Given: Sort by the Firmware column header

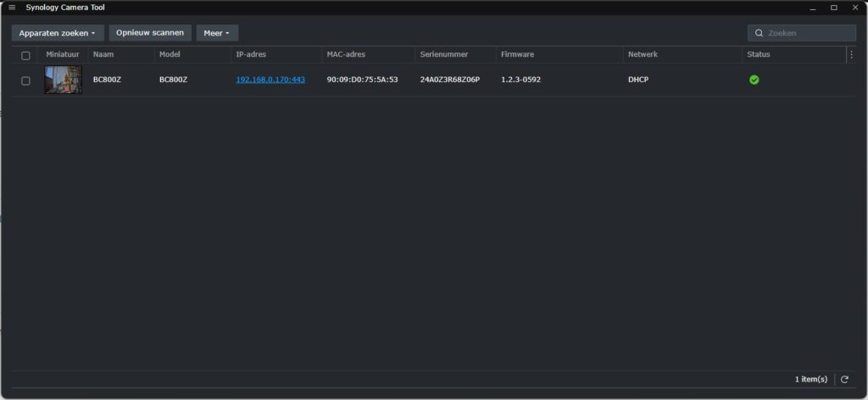Looking at the screenshot, I should (x=517, y=55).
